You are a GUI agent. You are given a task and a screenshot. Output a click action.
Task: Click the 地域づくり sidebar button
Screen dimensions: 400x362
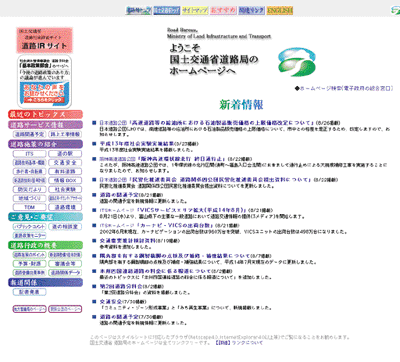click(x=29, y=198)
